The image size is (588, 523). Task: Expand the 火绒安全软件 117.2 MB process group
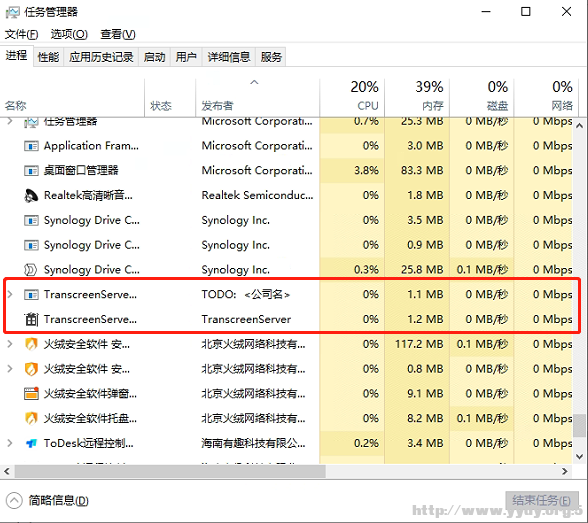click(10, 344)
